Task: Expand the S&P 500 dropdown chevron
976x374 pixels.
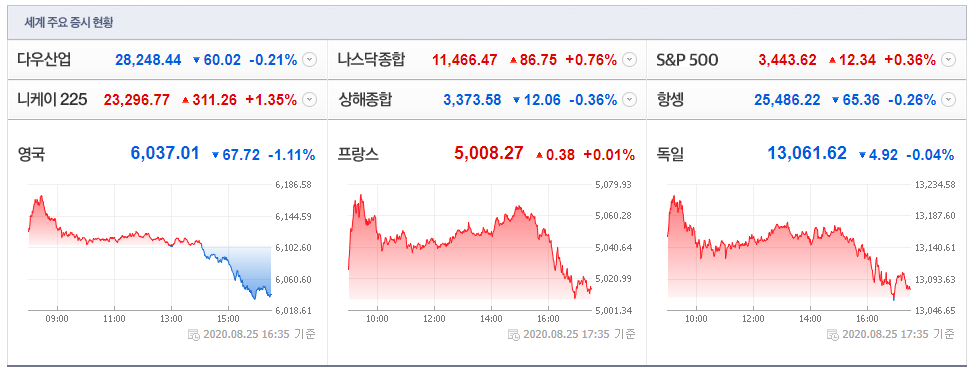Action: [948, 60]
